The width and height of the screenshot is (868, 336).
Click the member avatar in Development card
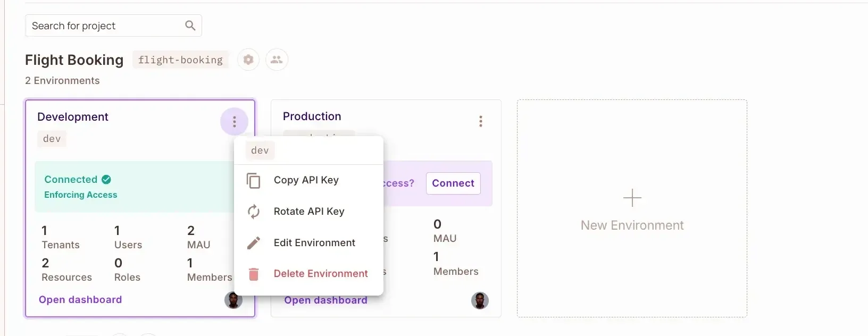point(233,300)
